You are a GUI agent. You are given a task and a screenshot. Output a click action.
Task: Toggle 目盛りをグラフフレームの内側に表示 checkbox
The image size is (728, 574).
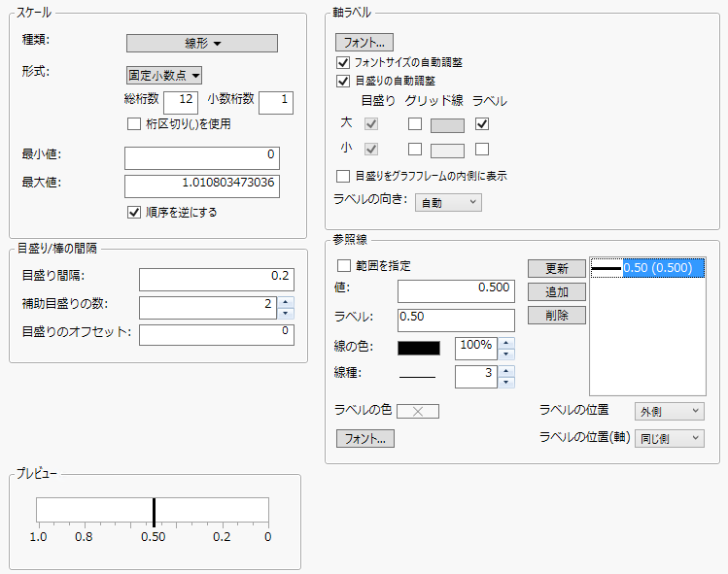[343, 176]
